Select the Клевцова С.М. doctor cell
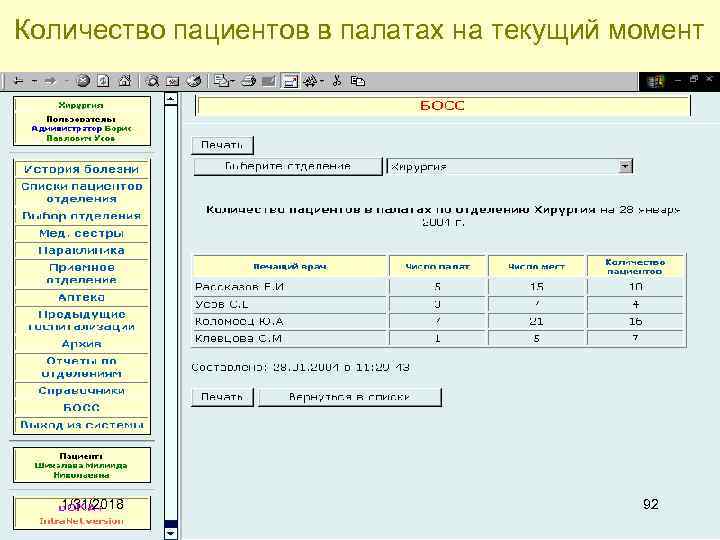The width and height of the screenshot is (720, 540). point(290,338)
